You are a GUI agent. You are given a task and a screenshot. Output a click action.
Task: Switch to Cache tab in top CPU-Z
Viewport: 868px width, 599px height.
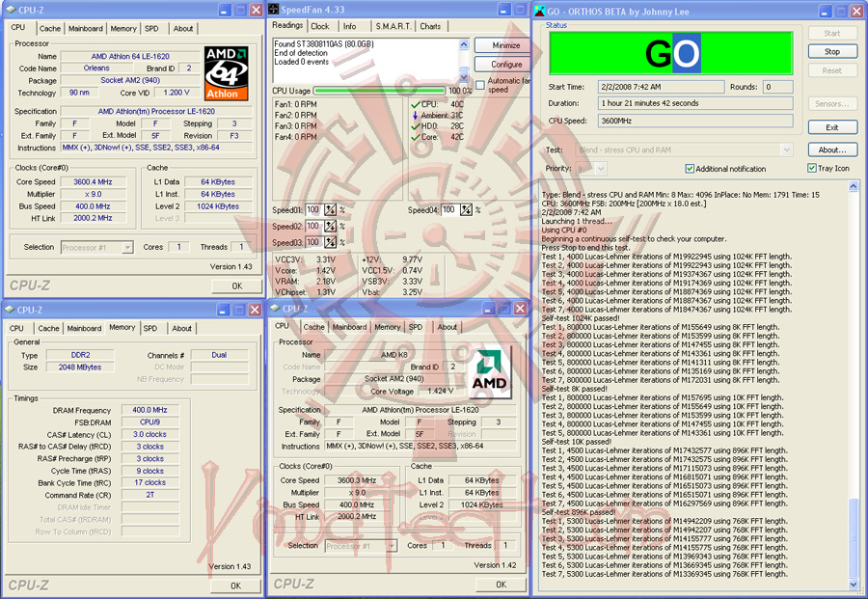(50, 28)
